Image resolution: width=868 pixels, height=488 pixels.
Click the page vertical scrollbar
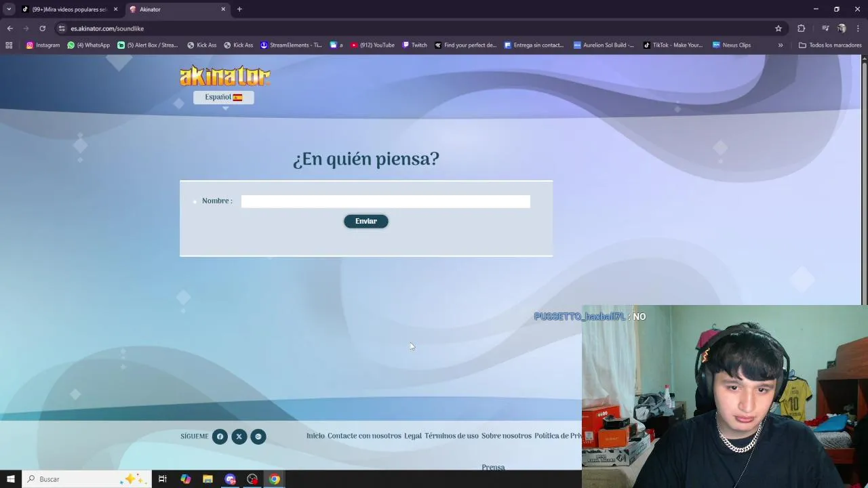pyautogui.click(x=865, y=183)
